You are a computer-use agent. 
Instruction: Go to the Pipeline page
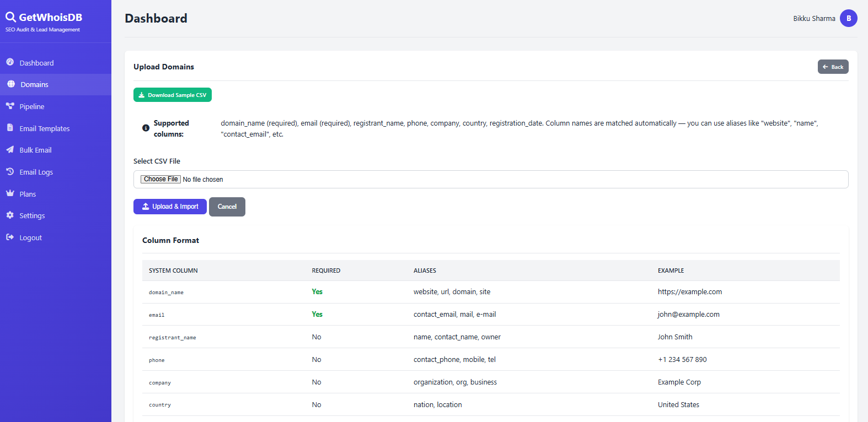click(x=56, y=106)
